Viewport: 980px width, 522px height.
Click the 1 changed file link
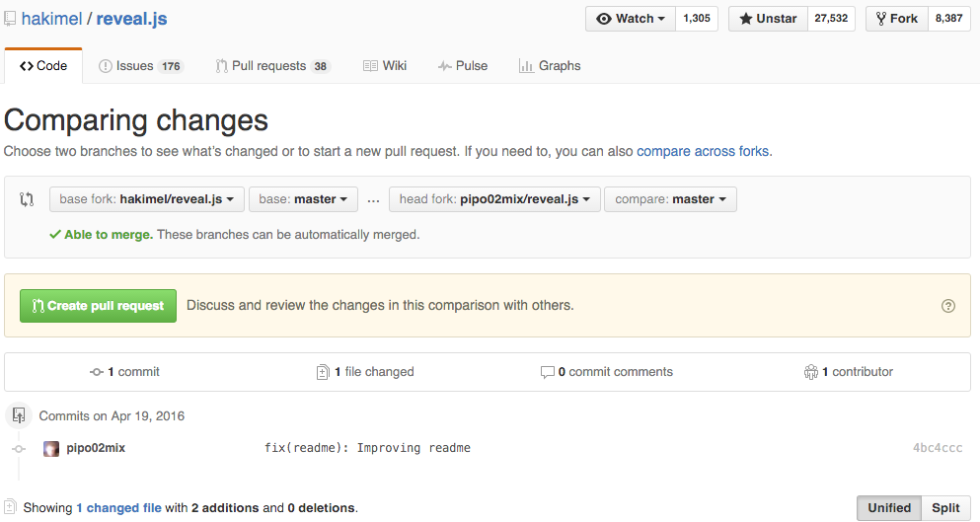[x=118, y=508]
